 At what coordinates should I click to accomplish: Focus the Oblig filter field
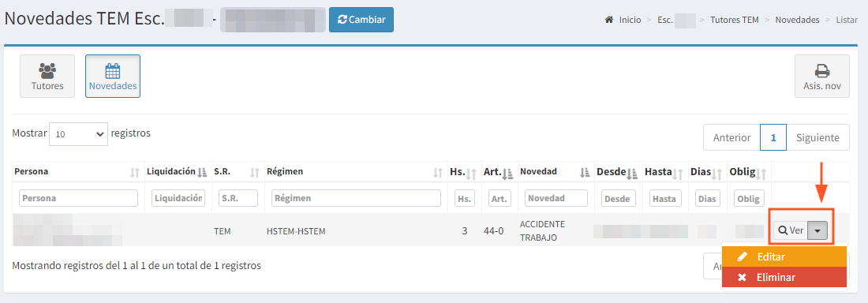(750, 198)
